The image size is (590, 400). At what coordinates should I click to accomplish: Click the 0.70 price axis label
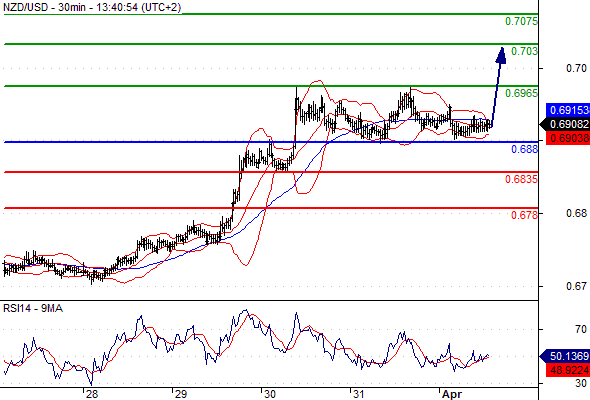point(576,68)
